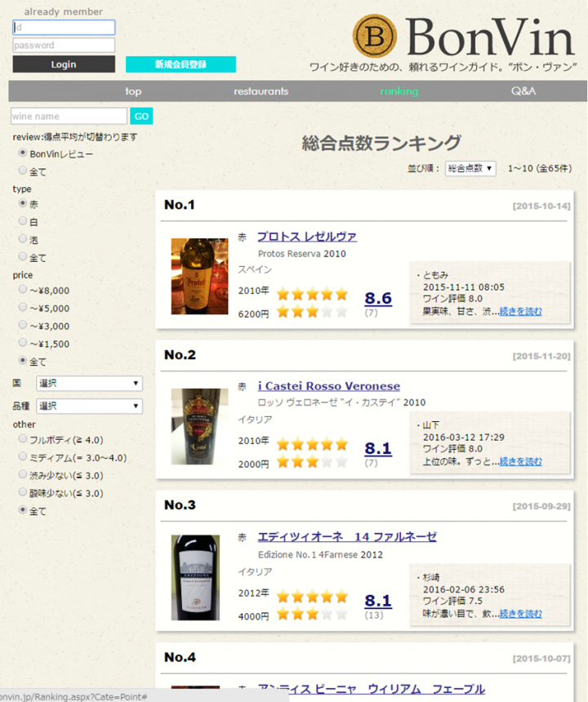Viewport: 588px width, 702px height.
Task: Click the 新規会員登録 registration button
Action: (180, 64)
